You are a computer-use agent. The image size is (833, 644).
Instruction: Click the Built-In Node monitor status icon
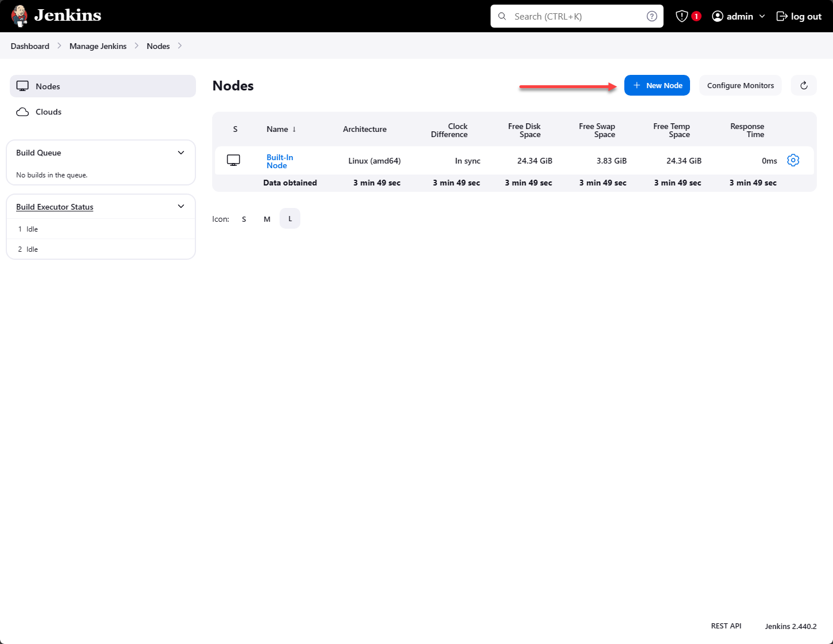point(233,160)
